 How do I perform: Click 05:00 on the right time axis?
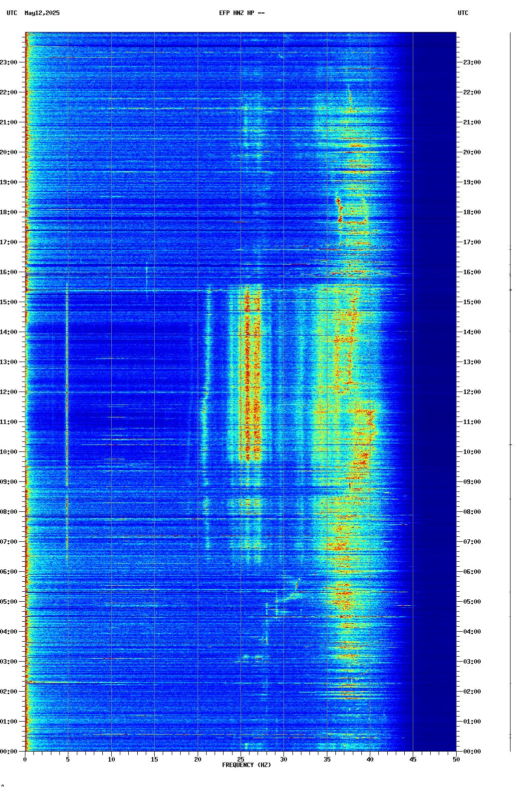click(472, 602)
